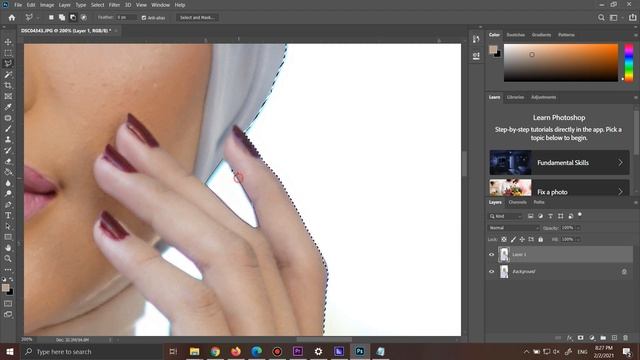Viewport: 640px width, 360px height.
Task: Select the Hand tool
Action: (x=8, y=248)
